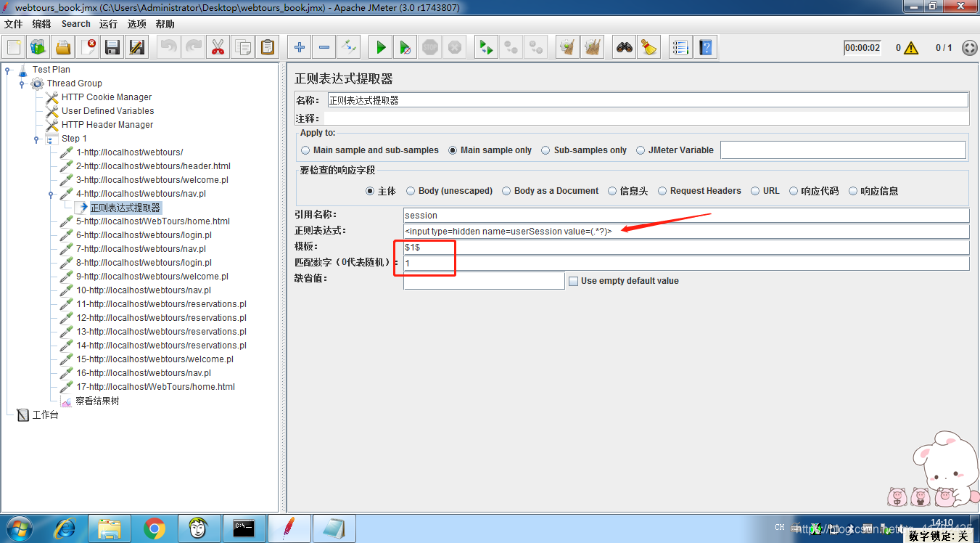Select HTTP Header Manager node
980x543 pixels.
[107, 125]
